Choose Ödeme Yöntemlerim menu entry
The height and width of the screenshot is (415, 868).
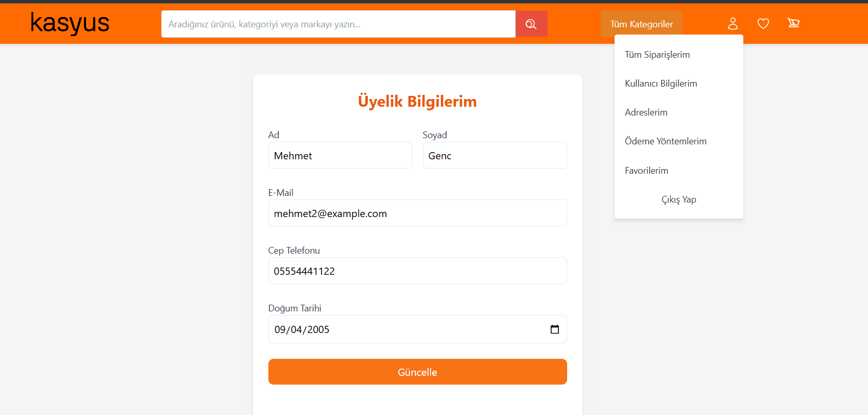(x=665, y=141)
